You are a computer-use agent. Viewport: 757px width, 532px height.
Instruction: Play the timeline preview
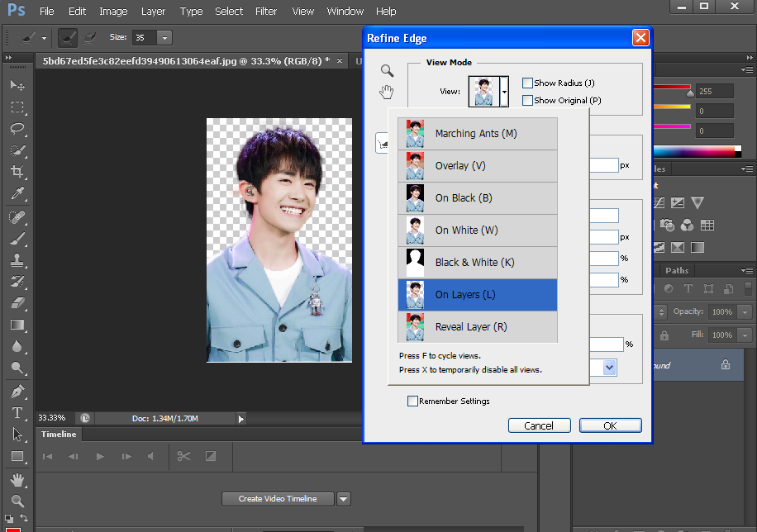pyautogui.click(x=100, y=456)
